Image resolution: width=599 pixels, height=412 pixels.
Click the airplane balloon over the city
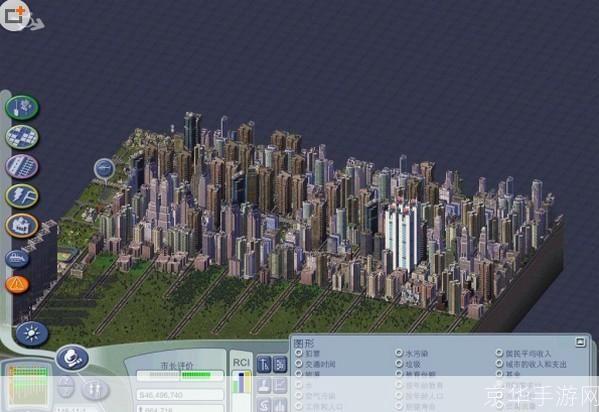tap(104, 169)
